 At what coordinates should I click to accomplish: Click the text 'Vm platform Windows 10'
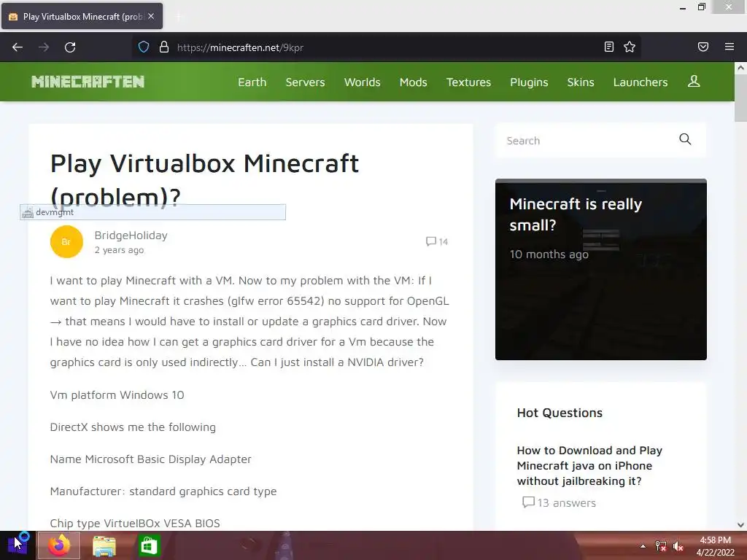[117, 394]
